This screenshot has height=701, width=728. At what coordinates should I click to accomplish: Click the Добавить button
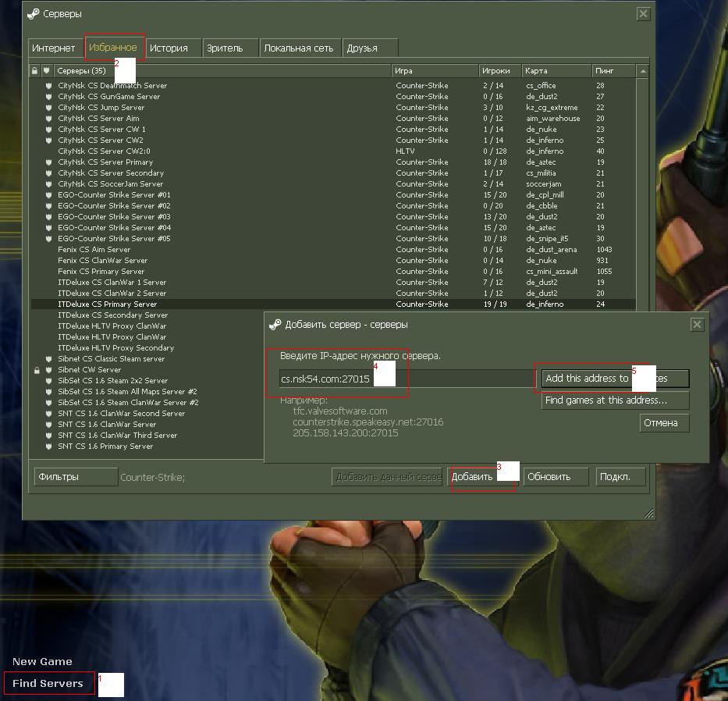[482, 477]
